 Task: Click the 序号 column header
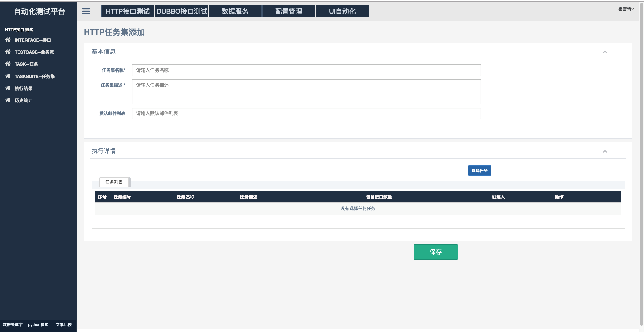[103, 197]
